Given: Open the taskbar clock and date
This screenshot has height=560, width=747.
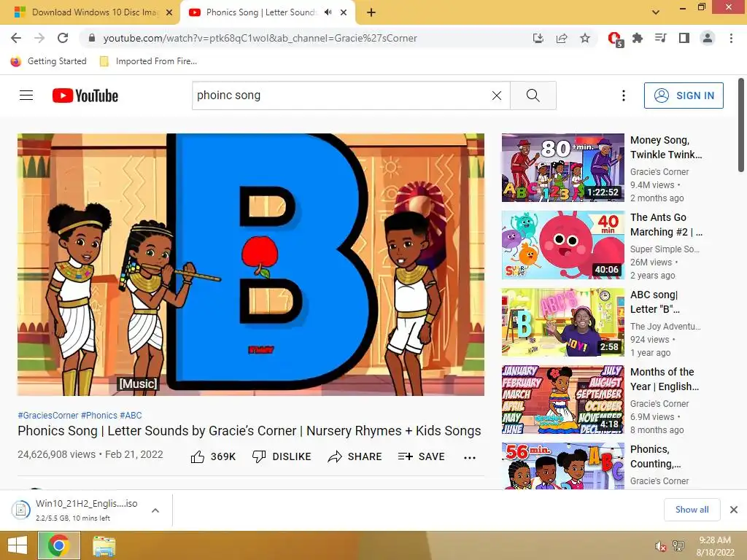Looking at the screenshot, I should click(715, 546).
